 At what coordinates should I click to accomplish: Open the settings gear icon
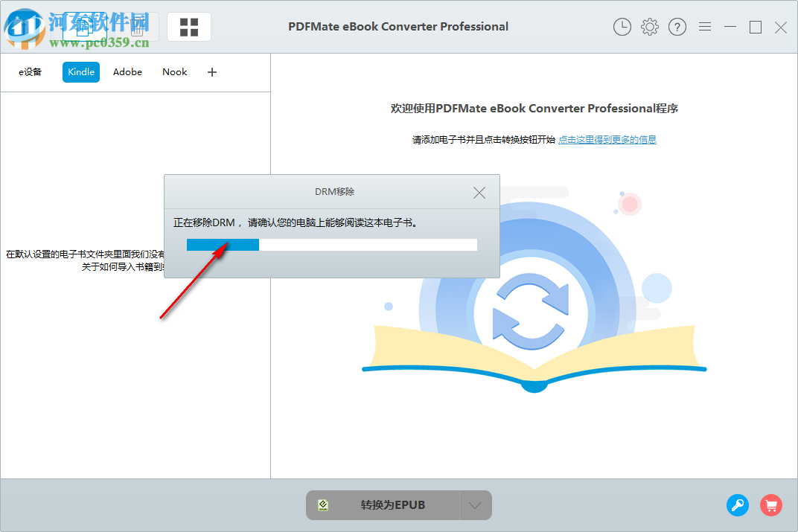tap(649, 27)
